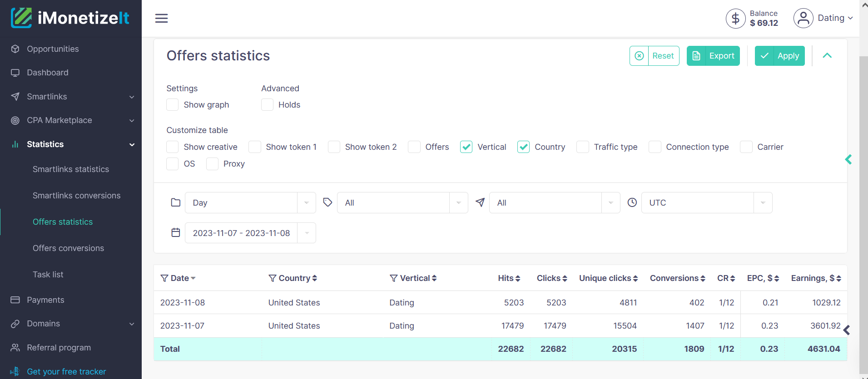This screenshot has width=868, height=379.
Task: Click the Apply button
Action: [x=779, y=56]
